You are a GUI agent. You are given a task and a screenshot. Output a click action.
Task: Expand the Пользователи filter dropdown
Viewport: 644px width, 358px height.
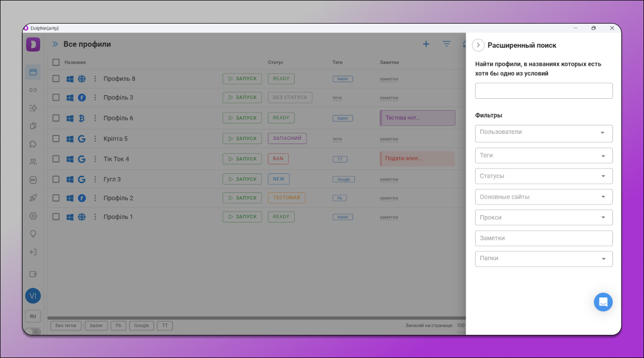click(x=543, y=133)
